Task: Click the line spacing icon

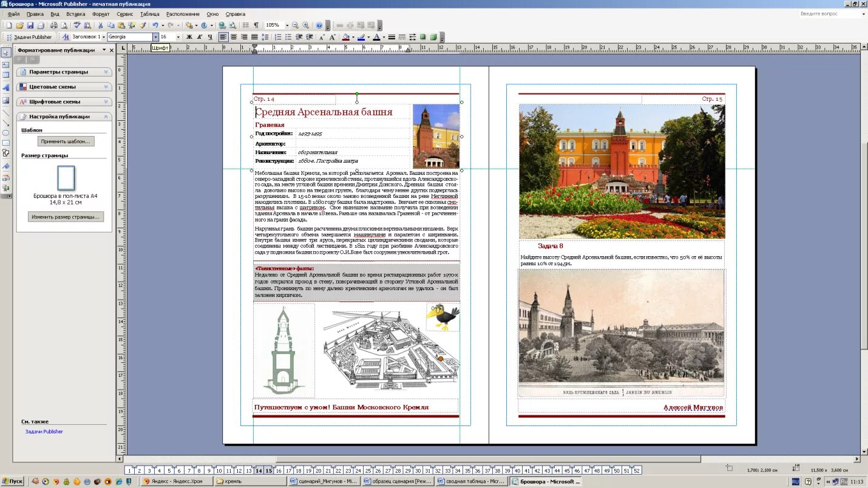Action: tap(265, 37)
